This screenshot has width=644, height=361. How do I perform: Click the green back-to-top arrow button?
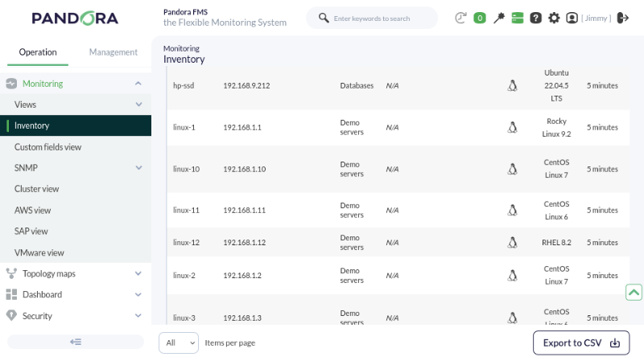(634, 292)
